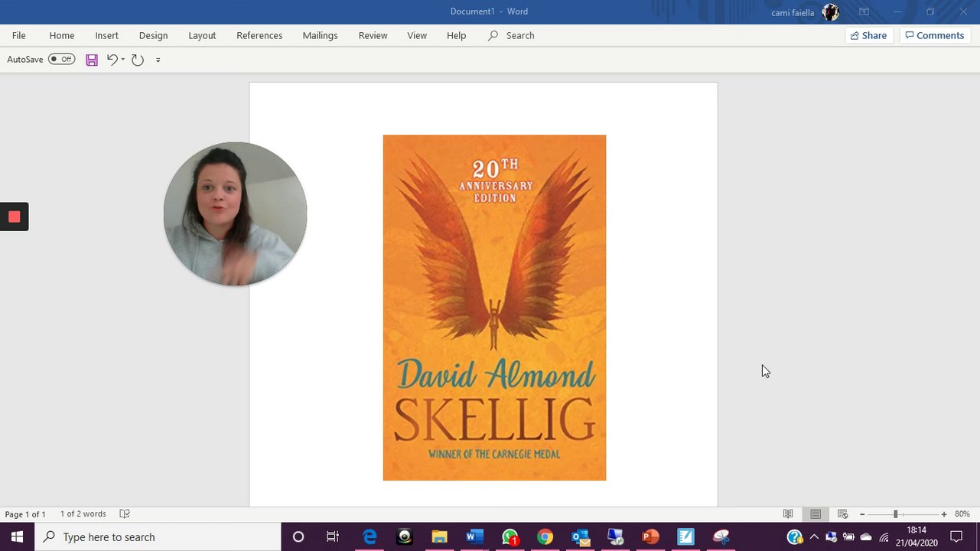The image size is (980, 551).
Task: Open Cortana from the taskbar
Action: tap(298, 536)
